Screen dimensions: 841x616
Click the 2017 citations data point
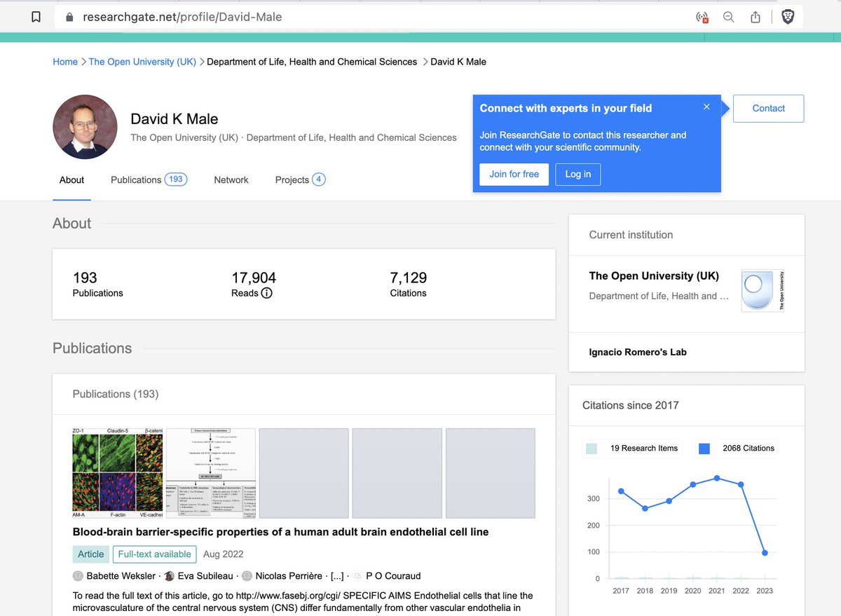(x=621, y=491)
